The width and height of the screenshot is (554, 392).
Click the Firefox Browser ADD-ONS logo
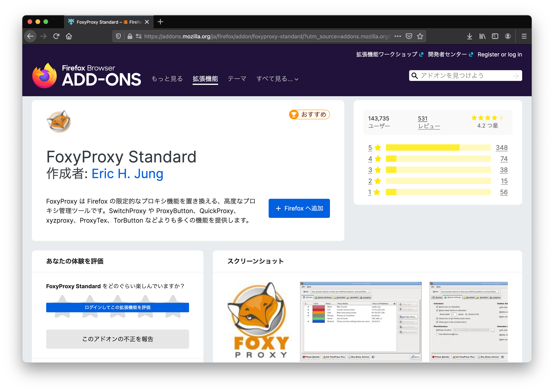coord(87,76)
